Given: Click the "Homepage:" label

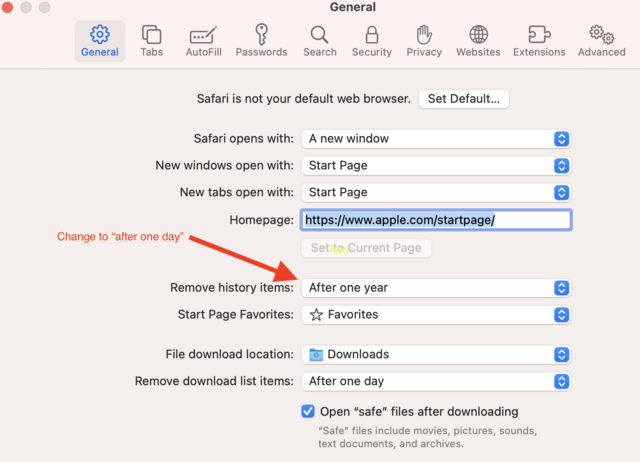Looking at the screenshot, I should pyautogui.click(x=261, y=220).
